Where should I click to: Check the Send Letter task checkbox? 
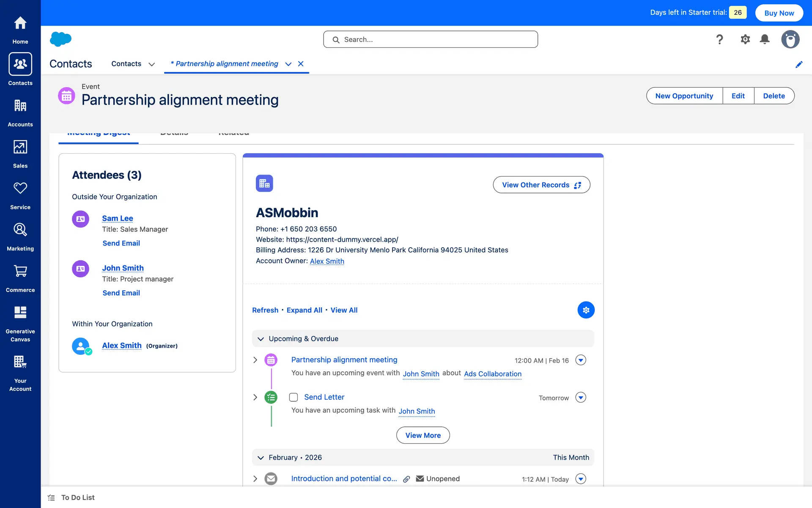(x=294, y=397)
